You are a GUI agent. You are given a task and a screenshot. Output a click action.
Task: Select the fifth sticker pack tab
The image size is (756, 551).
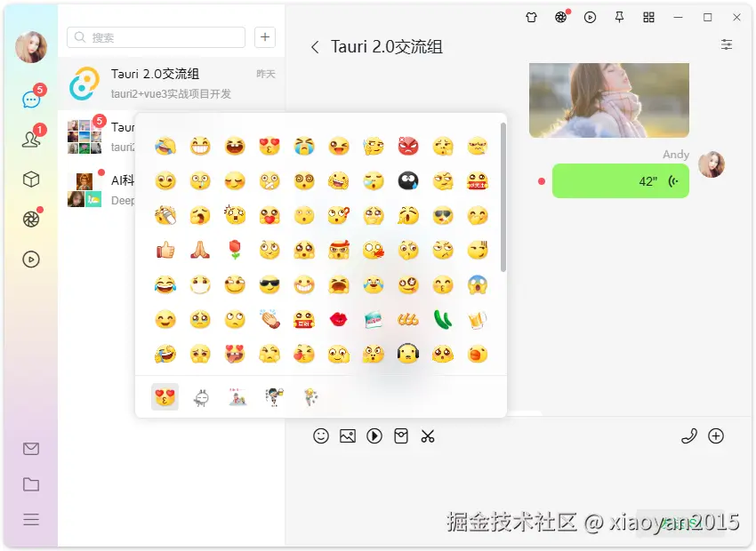(311, 397)
